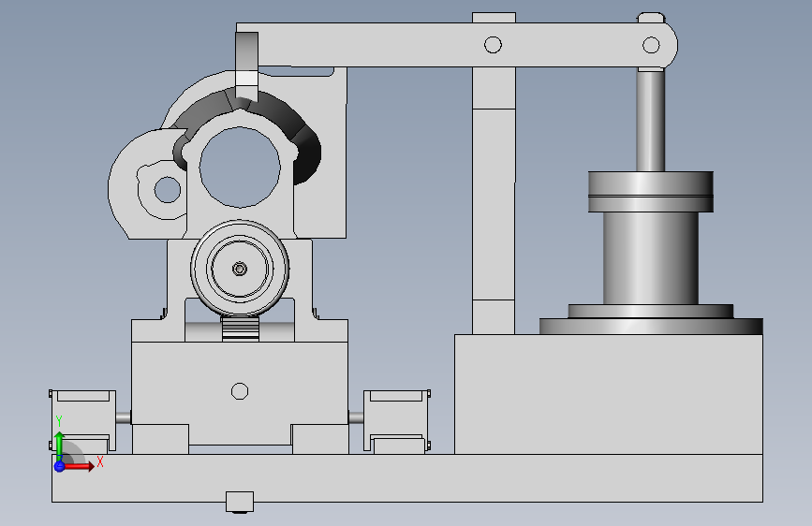The image size is (812, 526).
Task: Select the small foot under the base plate
Action: point(240,503)
